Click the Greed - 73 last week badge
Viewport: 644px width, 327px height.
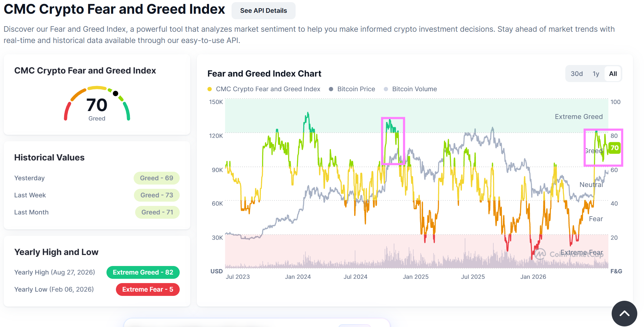point(157,195)
